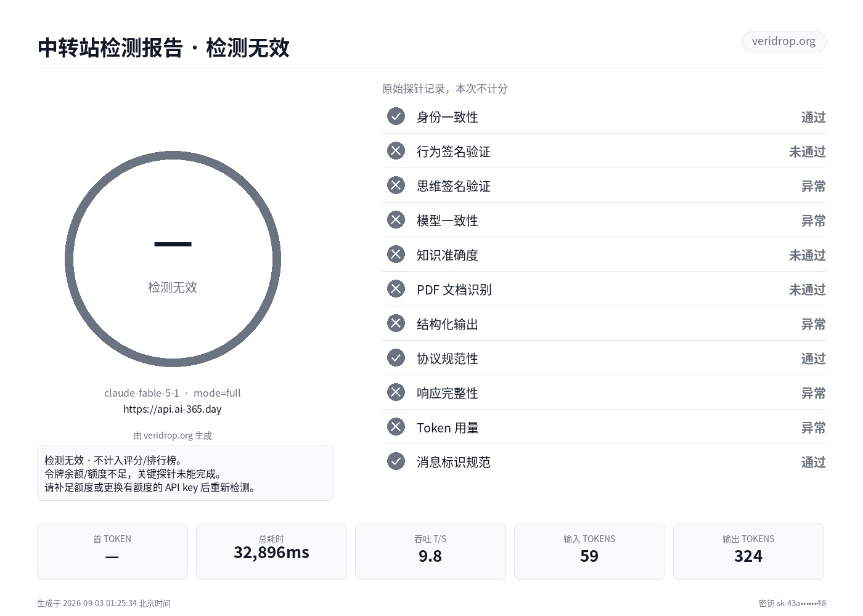
Task: Click the checkmark icon beside 消息标识规范
Action: pos(396,461)
